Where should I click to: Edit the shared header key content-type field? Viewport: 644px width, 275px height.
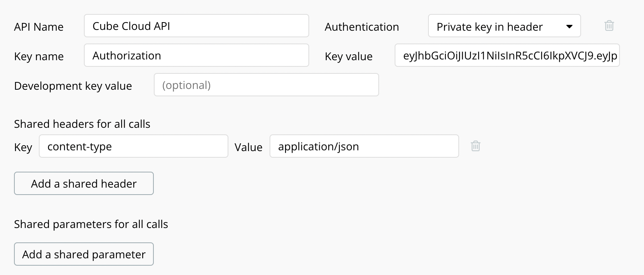(x=133, y=146)
